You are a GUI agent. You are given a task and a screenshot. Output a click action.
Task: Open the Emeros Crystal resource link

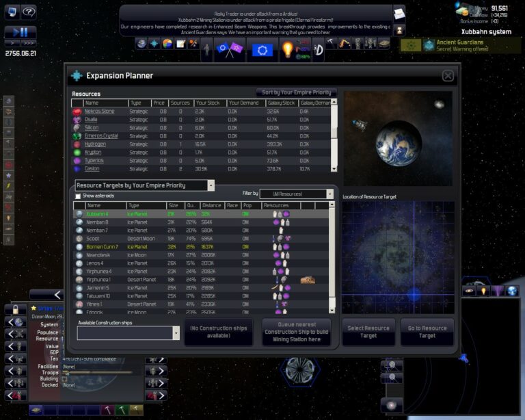pyautogui.click(x=101, y=135)
